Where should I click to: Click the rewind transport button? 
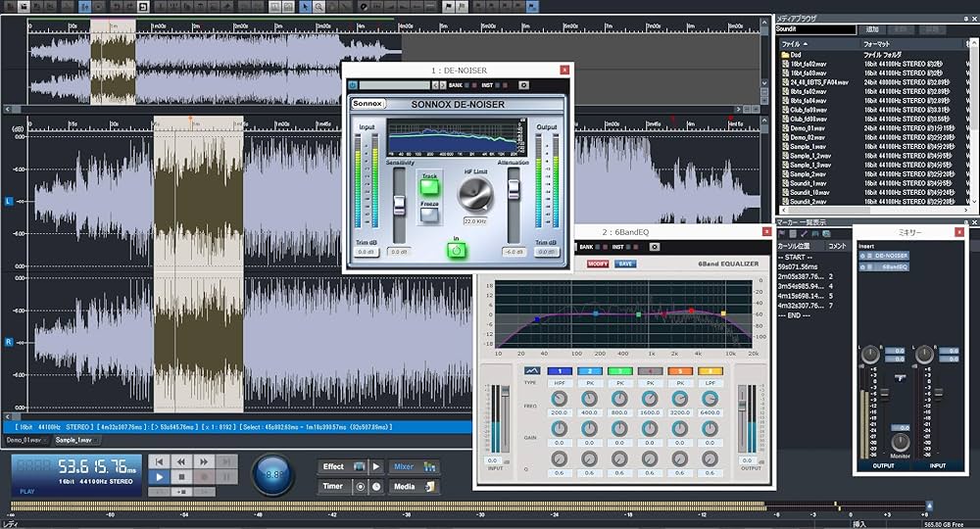click(181, 461)
